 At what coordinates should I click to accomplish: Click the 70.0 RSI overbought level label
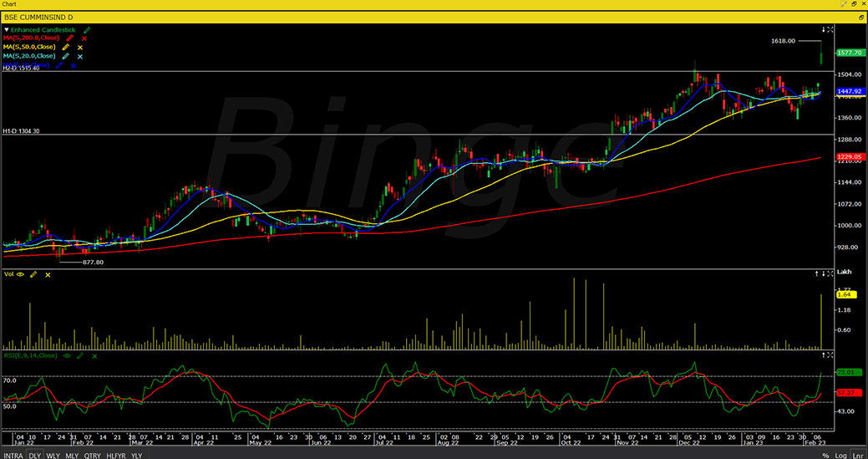[x=11, y=380]
